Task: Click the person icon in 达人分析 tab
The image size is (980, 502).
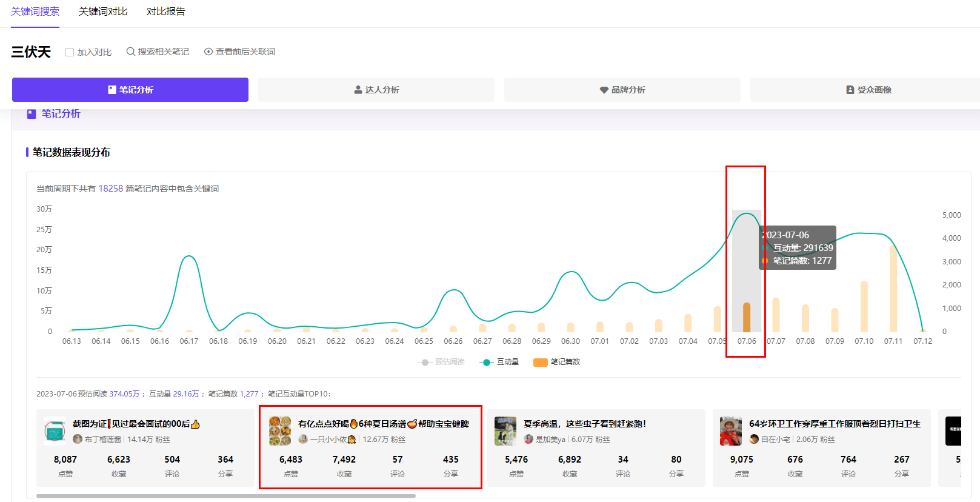Action: (358, 90)
